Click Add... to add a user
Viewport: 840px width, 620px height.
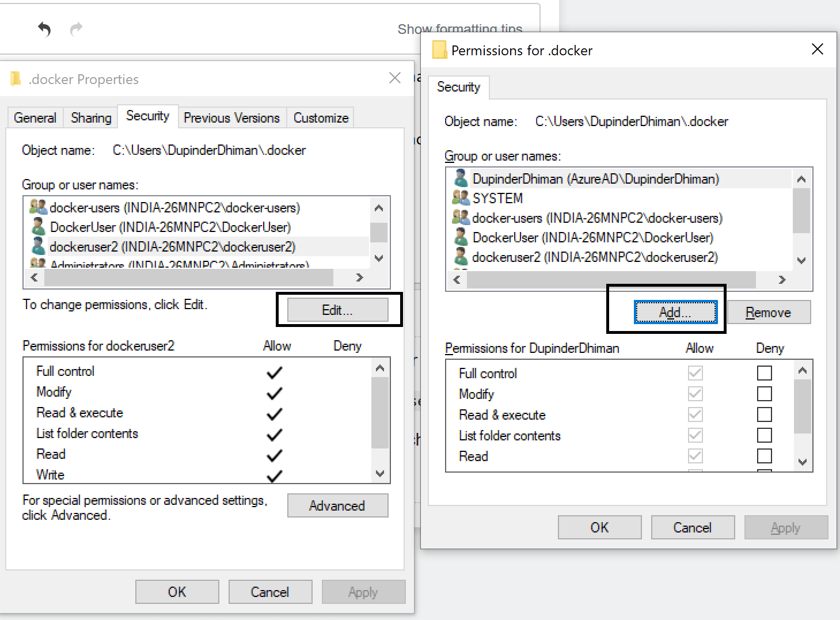(675, 313)
